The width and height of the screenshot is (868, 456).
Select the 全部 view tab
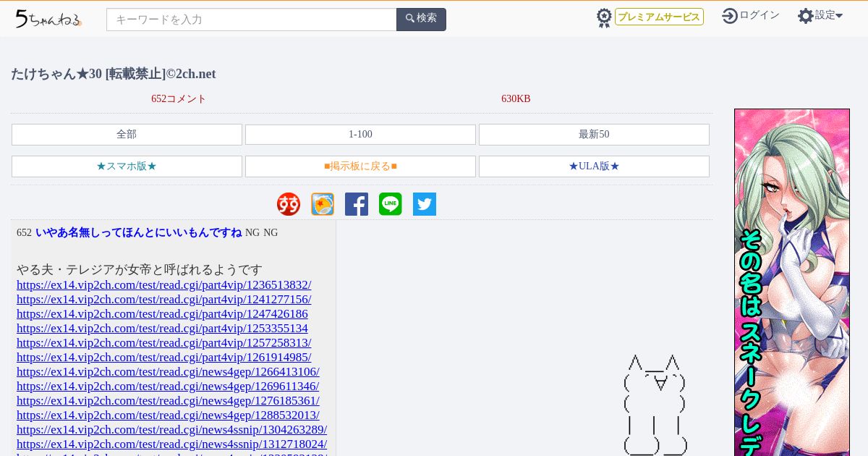coord(127,135)
